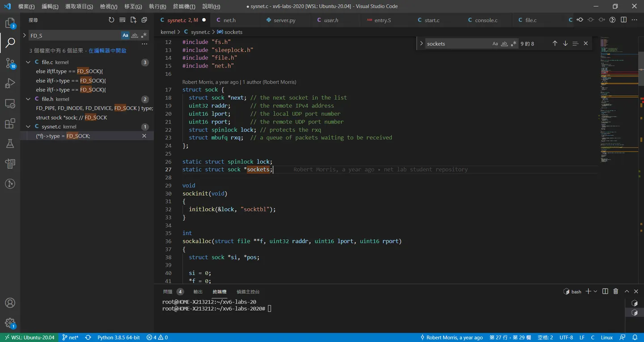The width and height of the screenshot is (644, 342).
Task: Refresh the search results
Action: [111, 20]
